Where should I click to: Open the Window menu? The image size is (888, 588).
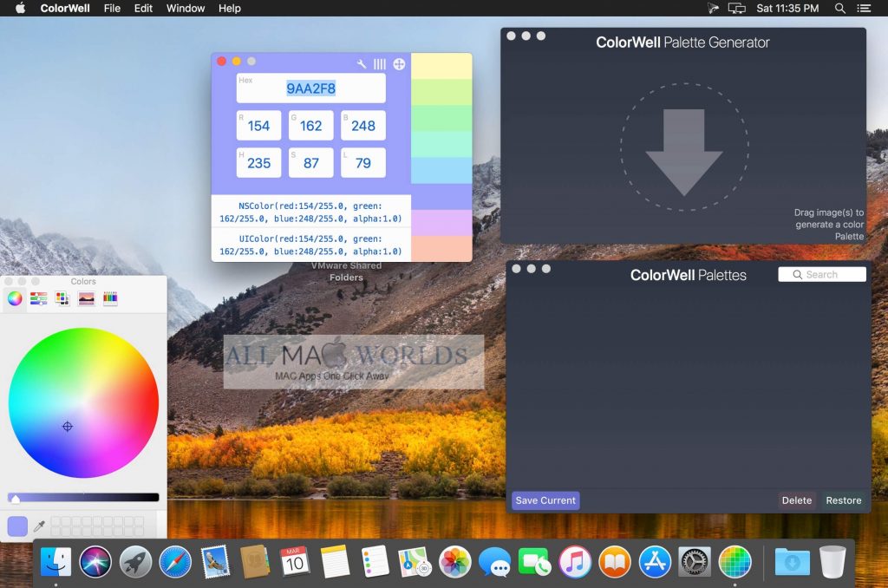pos(186,9)
